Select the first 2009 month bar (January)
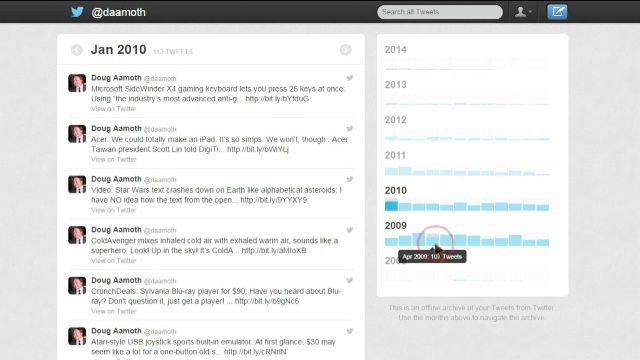640x360 pixels. (391, 241)
